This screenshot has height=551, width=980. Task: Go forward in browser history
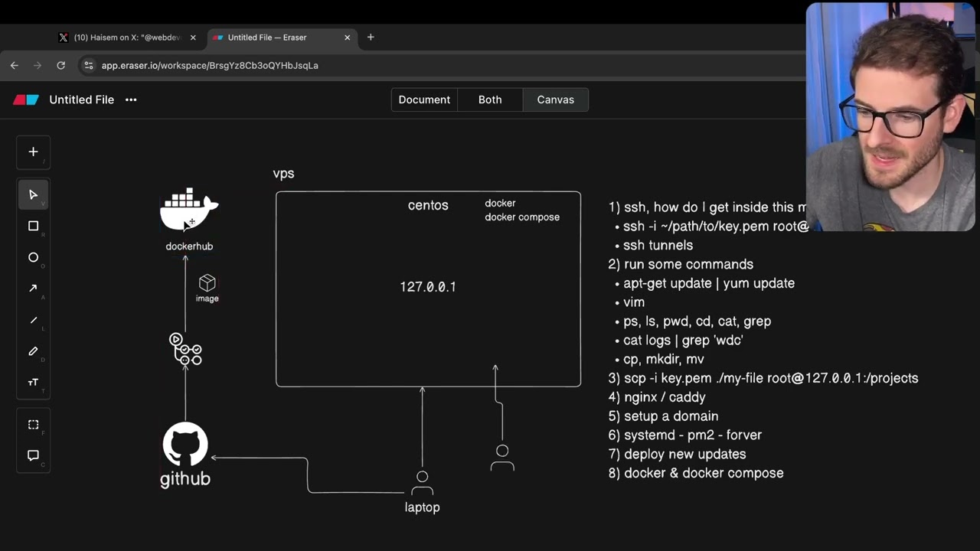37,65
